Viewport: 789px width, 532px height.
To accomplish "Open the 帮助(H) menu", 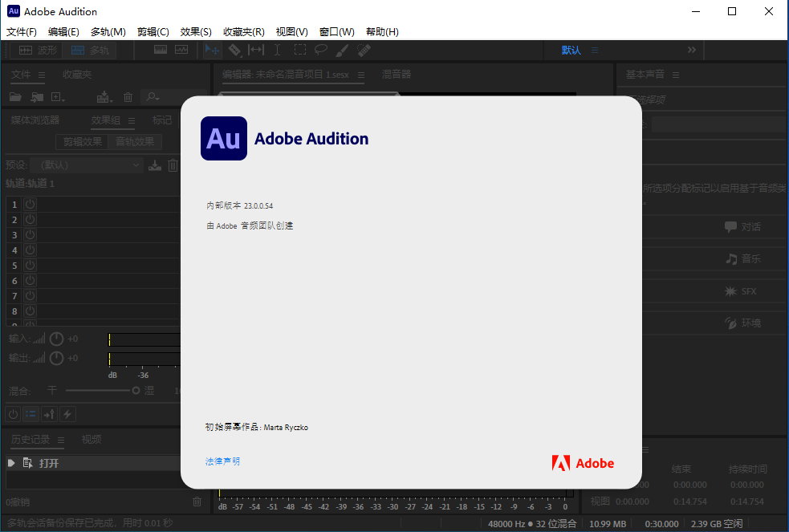I will [x=382, y=31].
